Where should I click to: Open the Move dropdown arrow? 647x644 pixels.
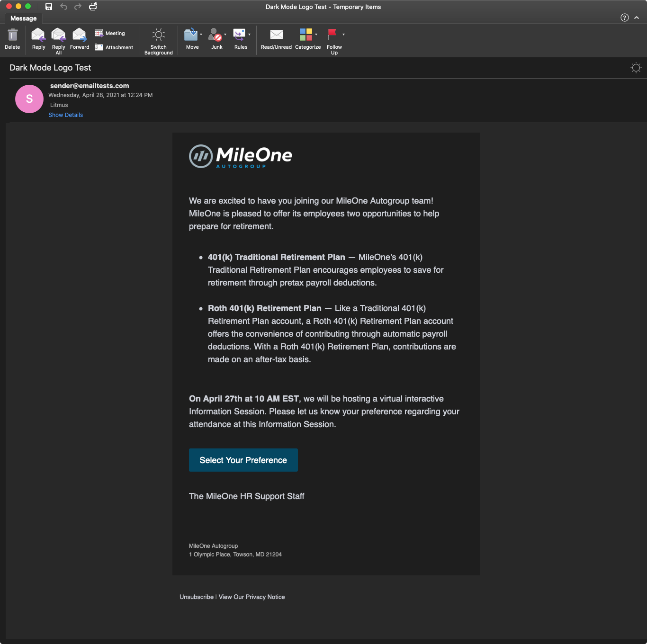click(201, 35)
